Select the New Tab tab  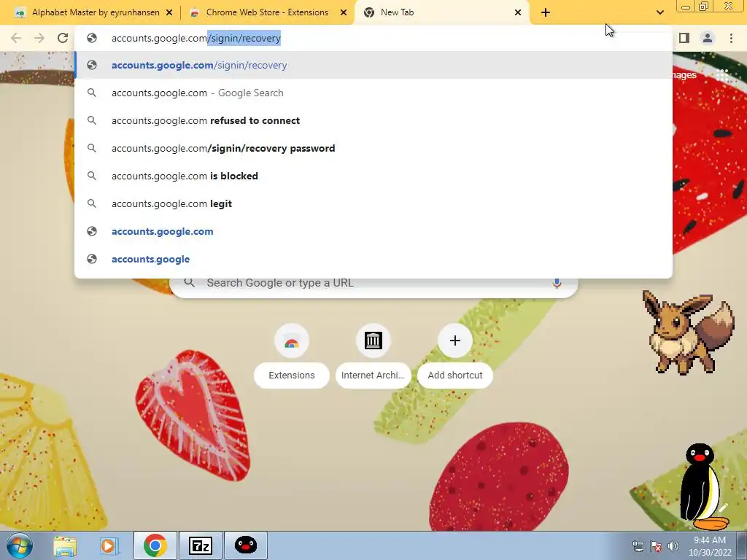click(x=441, y=12)
